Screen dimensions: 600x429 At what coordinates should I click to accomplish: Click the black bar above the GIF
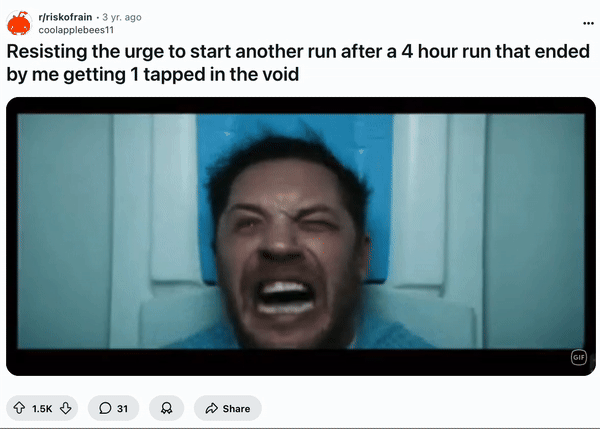coord(301,106)
